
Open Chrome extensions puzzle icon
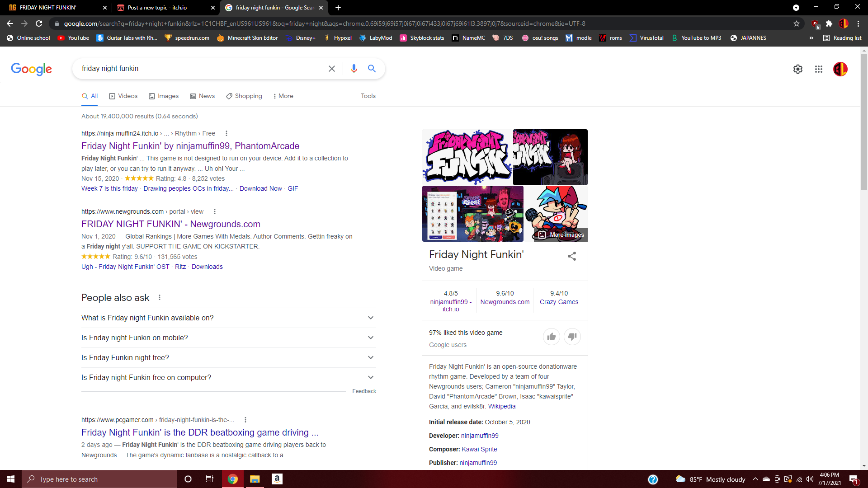tap(829, 23)
